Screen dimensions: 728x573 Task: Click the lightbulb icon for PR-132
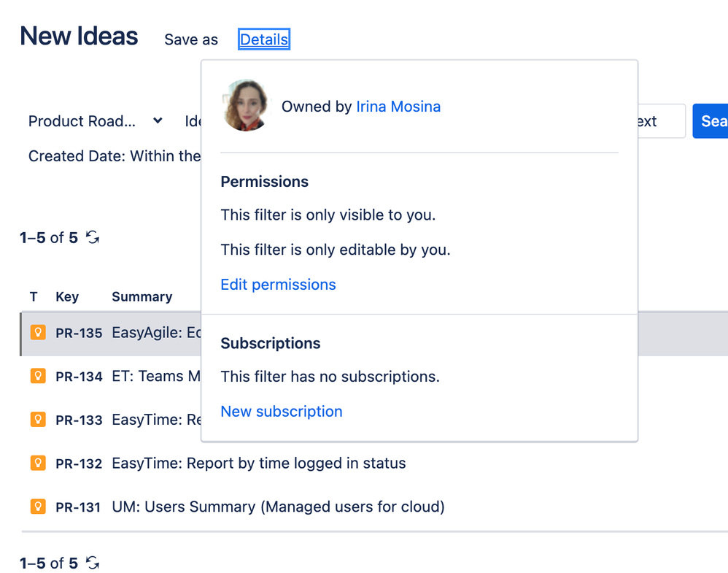(38, 463)
